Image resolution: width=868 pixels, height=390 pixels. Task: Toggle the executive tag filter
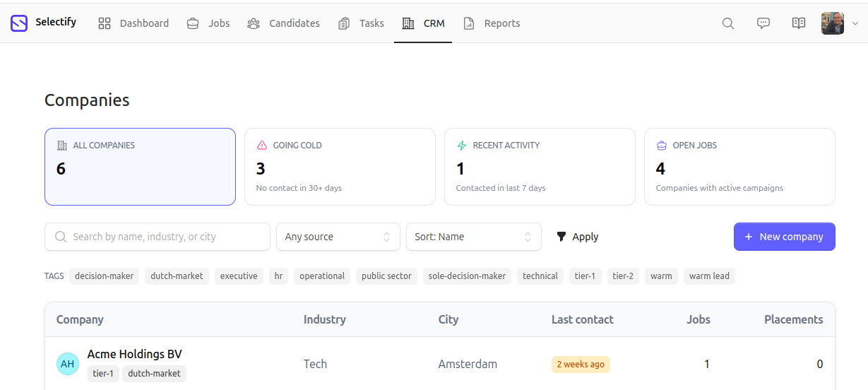(239, 276)
